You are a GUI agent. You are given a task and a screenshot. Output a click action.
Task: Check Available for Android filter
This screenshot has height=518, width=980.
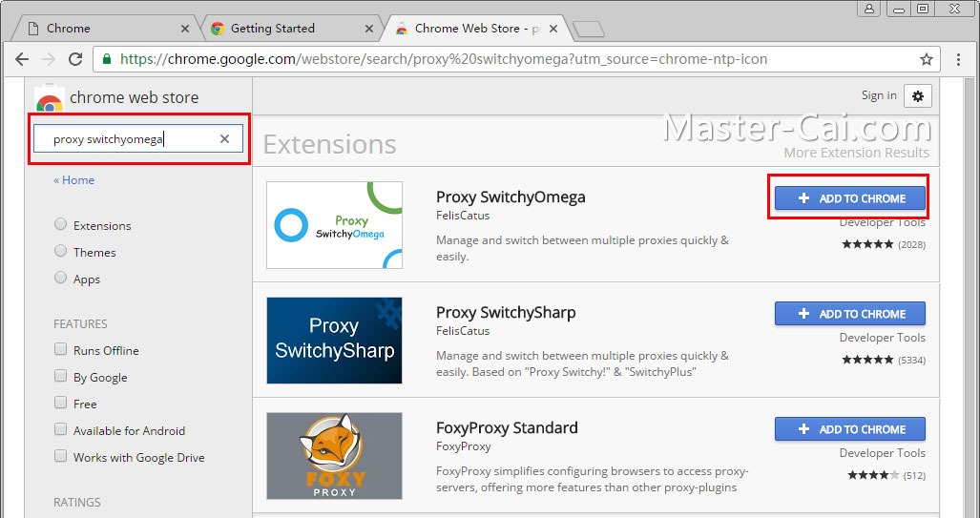click(x=61, y=429)
